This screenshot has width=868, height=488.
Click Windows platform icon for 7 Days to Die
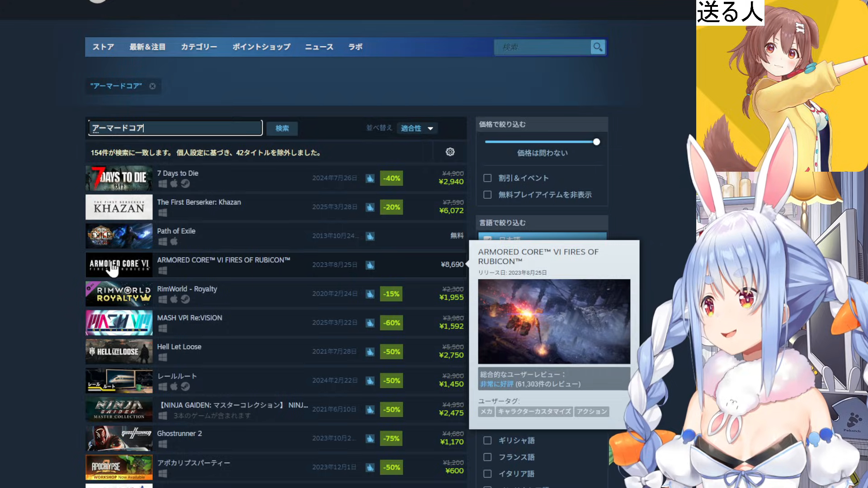163,184
